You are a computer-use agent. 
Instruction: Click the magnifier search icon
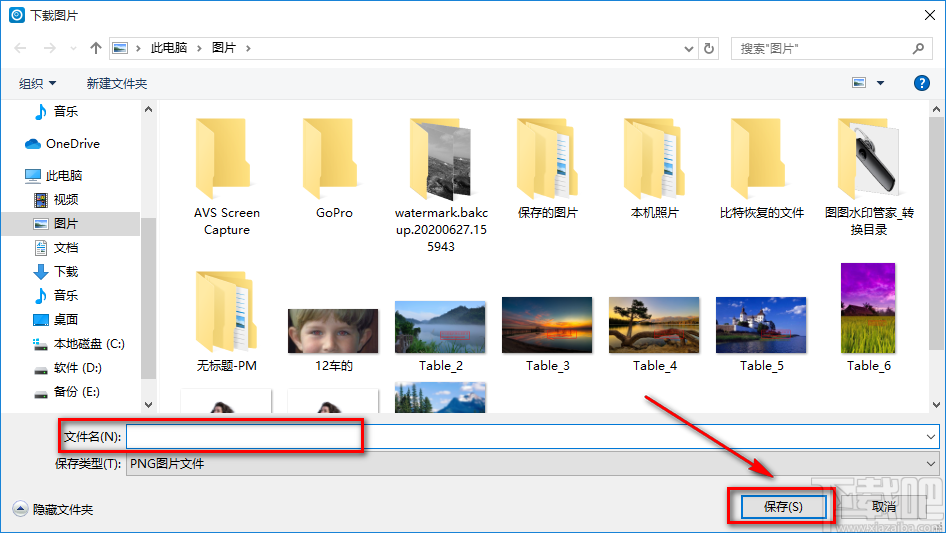pos(919,48)
